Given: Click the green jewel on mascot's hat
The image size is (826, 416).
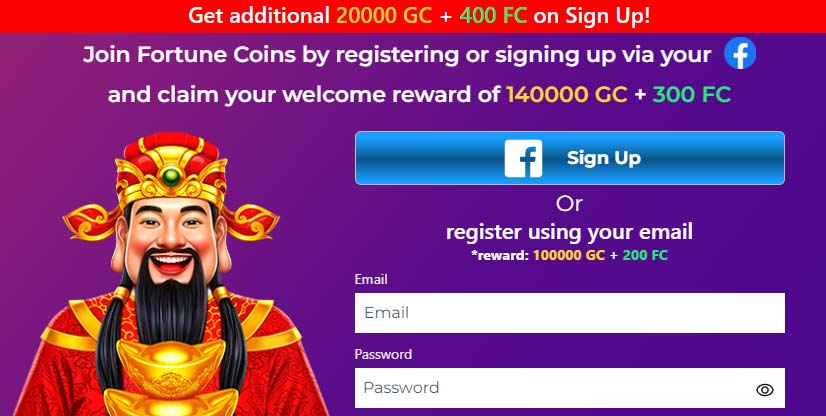Looking at the screenshot, I should point(171,176).
